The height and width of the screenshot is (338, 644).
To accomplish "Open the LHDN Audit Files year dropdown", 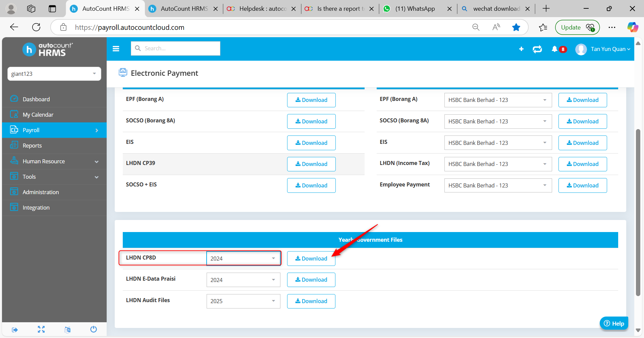I will coord(244,301).
